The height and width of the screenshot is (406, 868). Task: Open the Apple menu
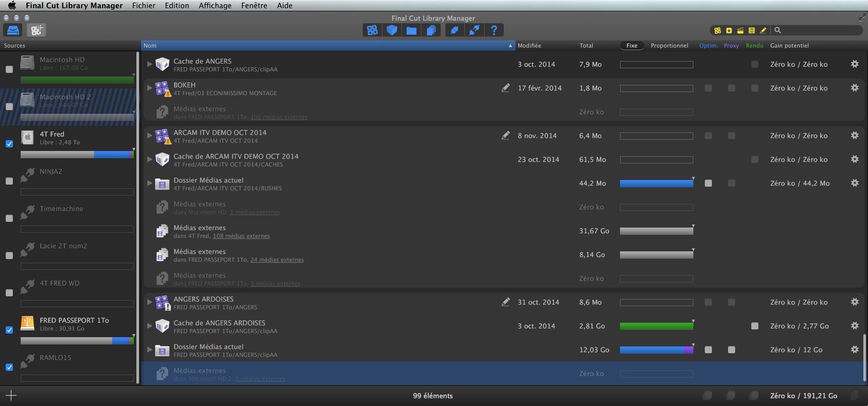[x=12, y=6]
